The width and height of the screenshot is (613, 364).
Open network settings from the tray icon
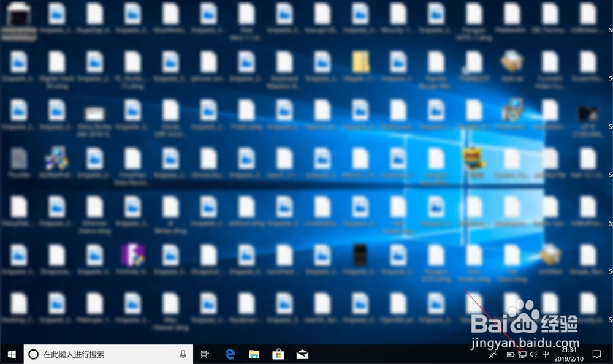(x=522, y=355)
